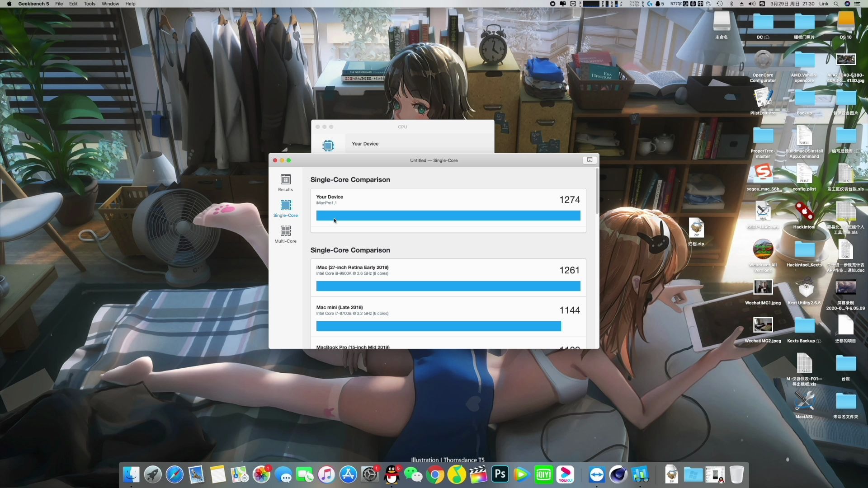Launch Google Chrome from the dock
The width and height of the screenshot is (868, 488).
pos(435,474)
